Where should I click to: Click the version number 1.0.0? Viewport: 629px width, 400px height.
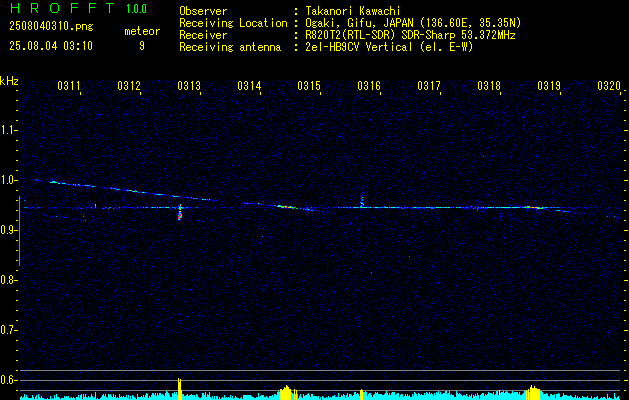pyautogui.click(x=136, y=9)
